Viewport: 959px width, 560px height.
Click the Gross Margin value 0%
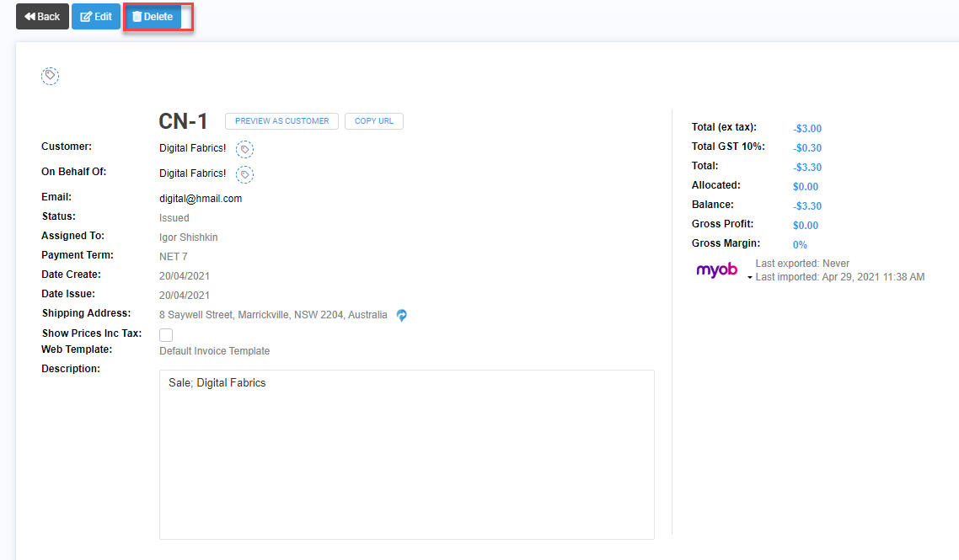point(800,244)
